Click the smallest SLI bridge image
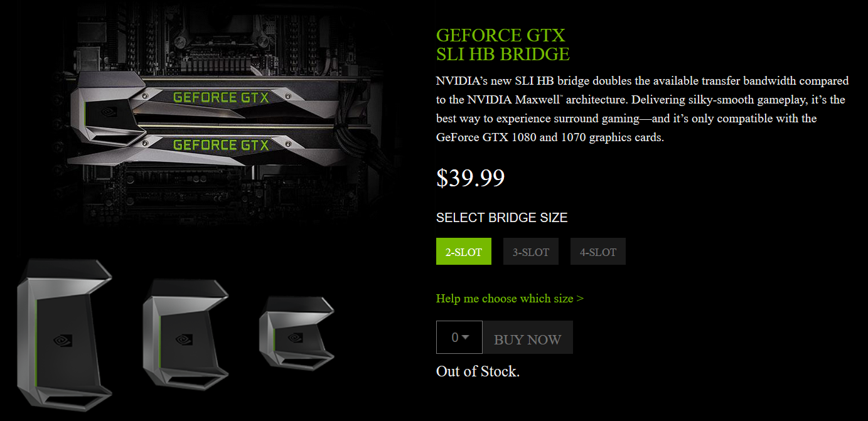Screen dimensions: 868x421 pos(296,334)
